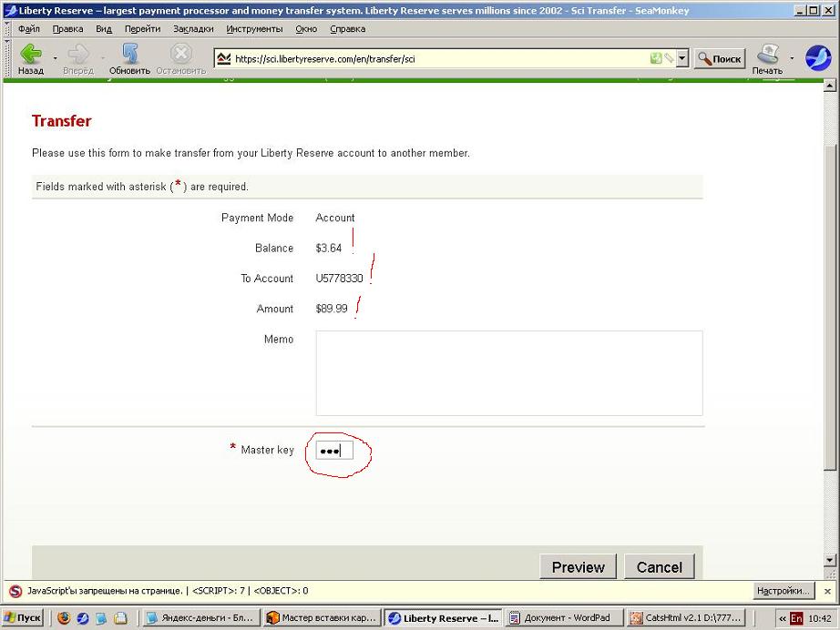Click the Master key password field

click(334, 451)
